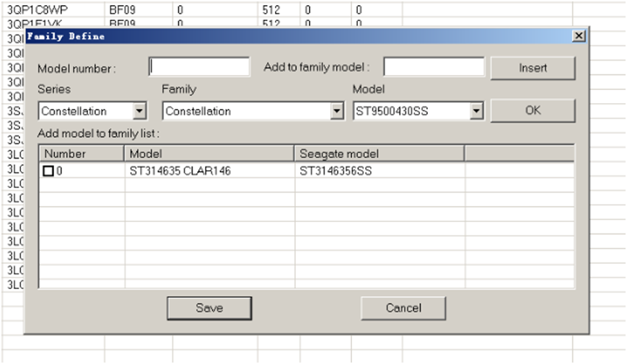627x364 pixels.
Task: Focus the Model number input field
Action: coord(200,67)
